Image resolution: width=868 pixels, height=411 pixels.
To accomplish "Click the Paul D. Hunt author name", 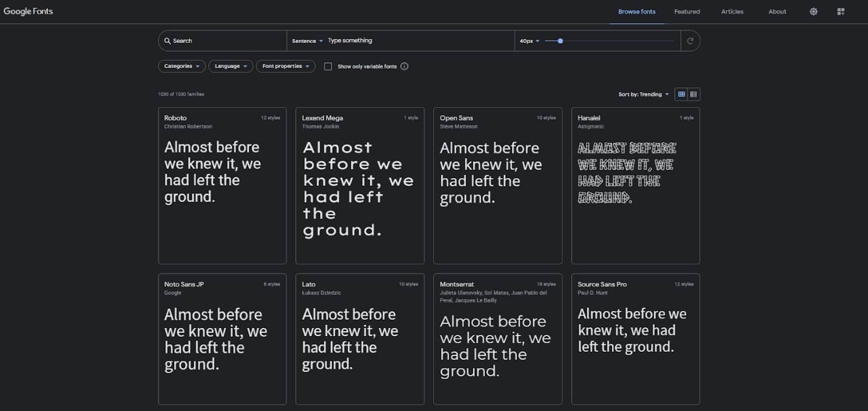I will click(x=593, y=293).
